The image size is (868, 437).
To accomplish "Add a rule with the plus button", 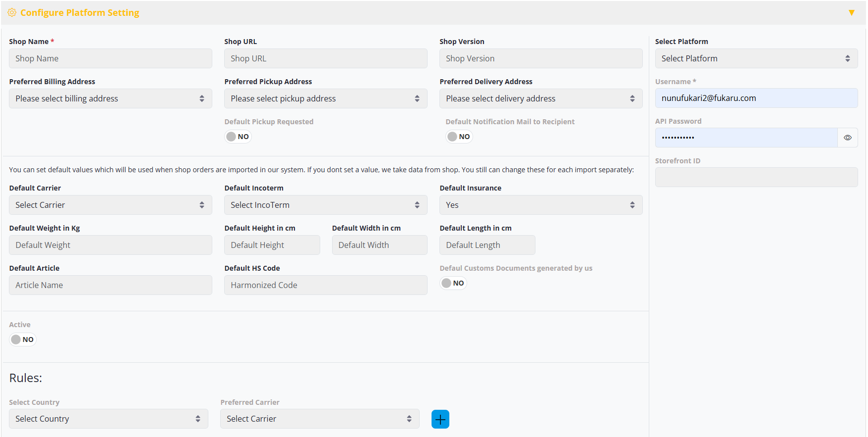I will (440, 419).
